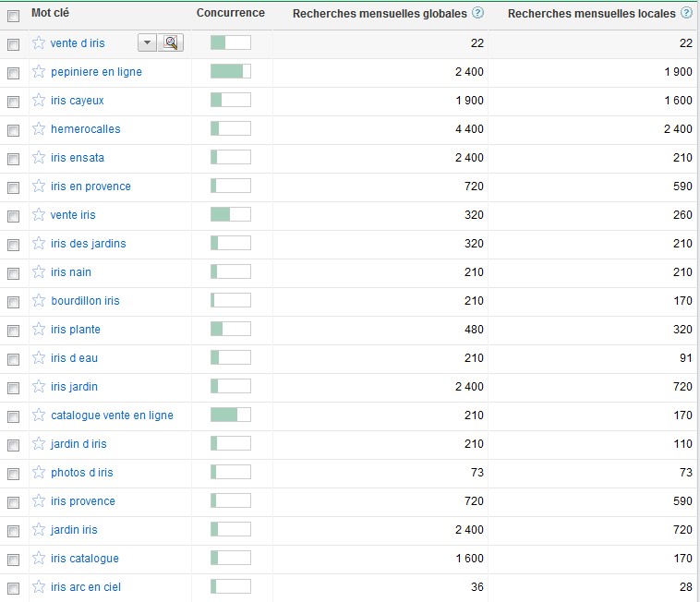Click the competition bar for 'catalogue vente en ligne'
Screen dimensions: 700x602
231,415
